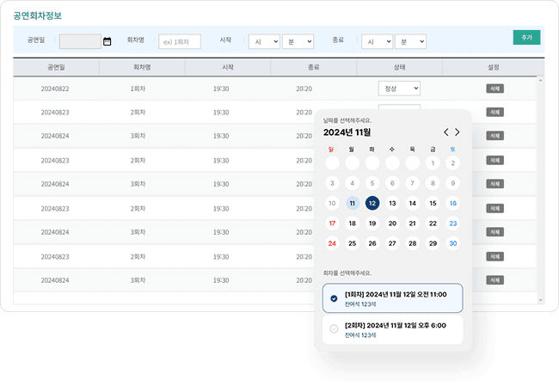This screenshot has height=392, width=559.
Task: Choose Sunday November 24 in calendar
Action: tap(332, 243)
